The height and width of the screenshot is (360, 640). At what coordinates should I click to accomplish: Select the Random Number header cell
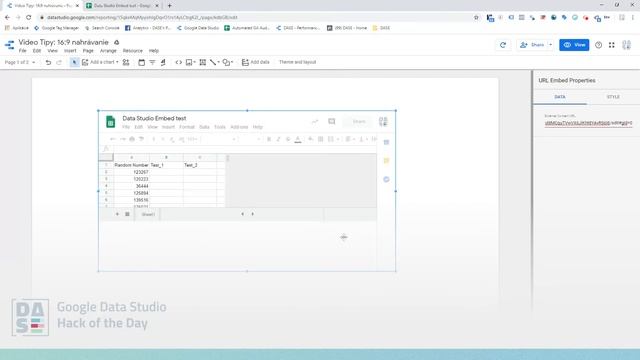(131, 165)
